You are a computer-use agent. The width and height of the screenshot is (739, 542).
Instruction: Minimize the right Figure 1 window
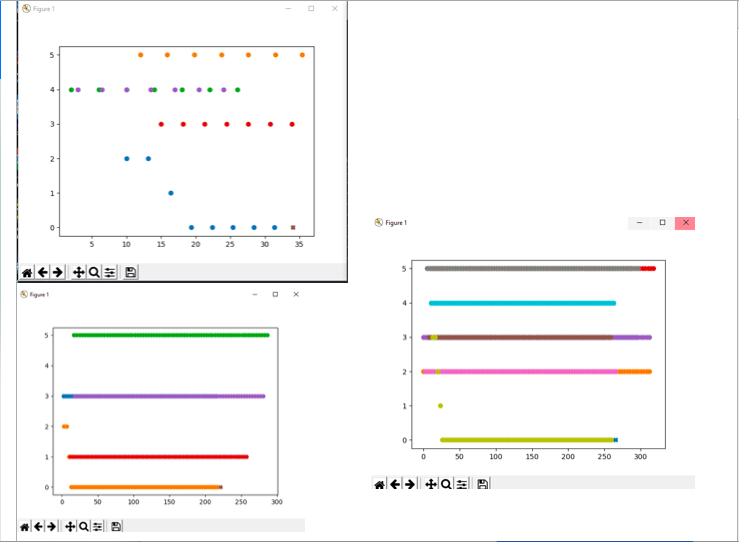tap(640, 223)
